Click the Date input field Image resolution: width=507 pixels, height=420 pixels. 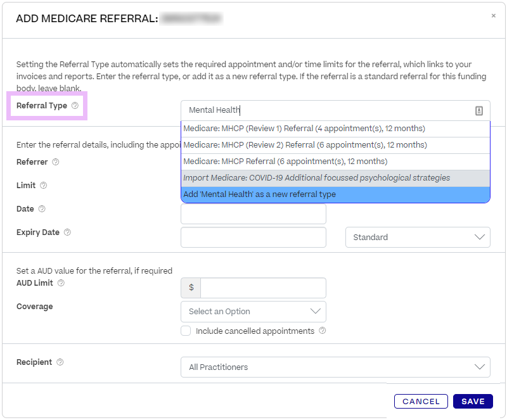tap(253, 213)
